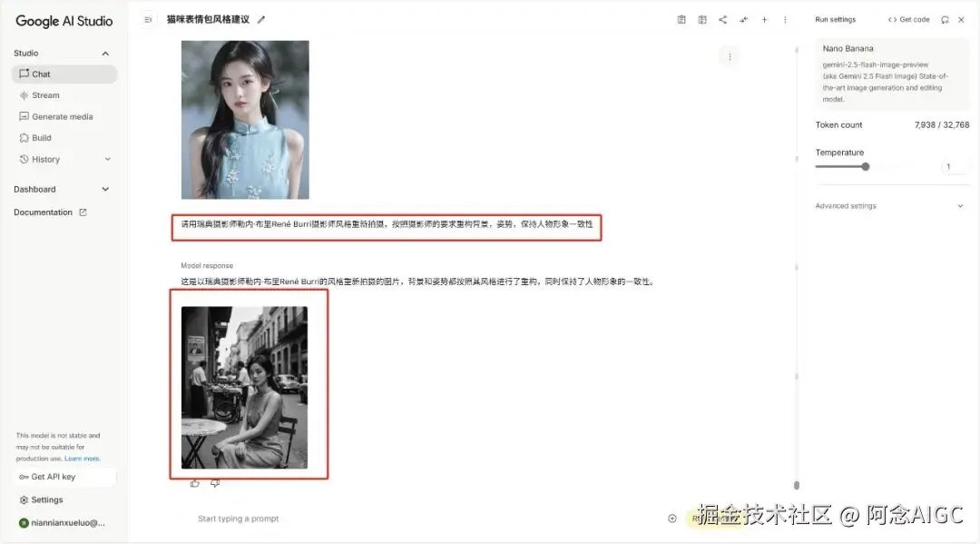Give a thumbs up to the model response
Screen dimensions: 980x544
pos(194,483)
